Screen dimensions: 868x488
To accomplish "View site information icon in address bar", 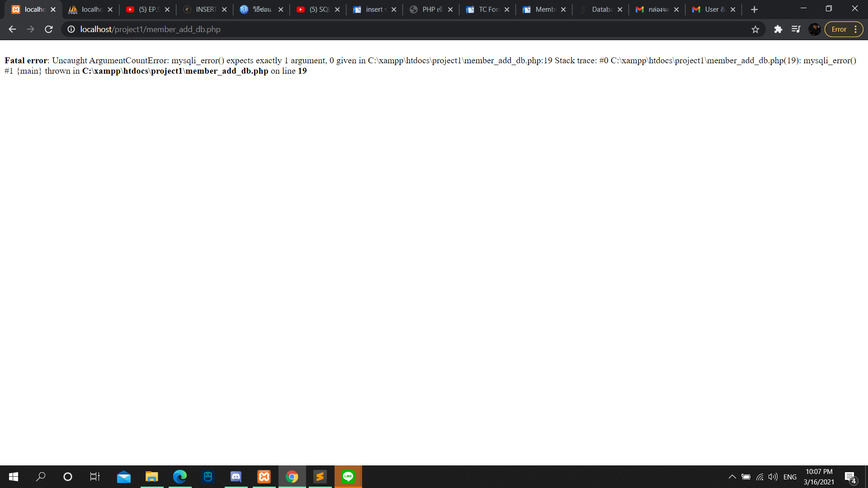I will tap(71, 29).
